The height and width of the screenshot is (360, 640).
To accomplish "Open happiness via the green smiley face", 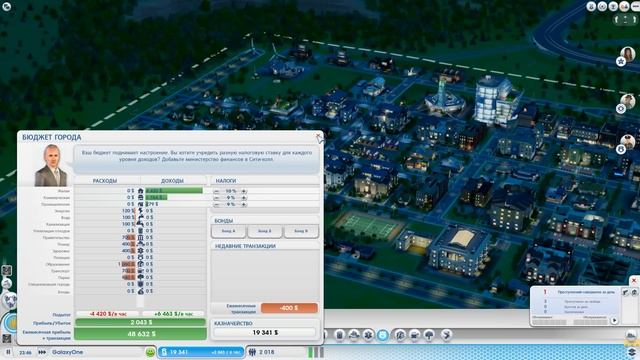I will [x=150, y=352].
